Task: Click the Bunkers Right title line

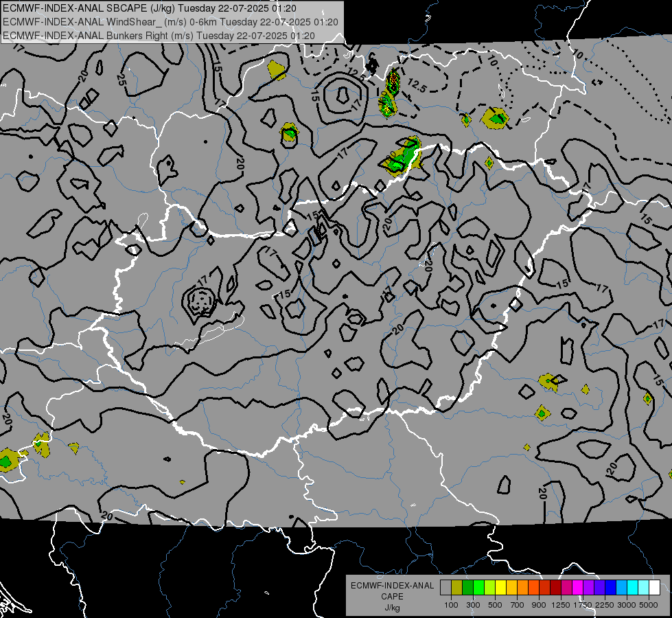Action: pos(159,36)
